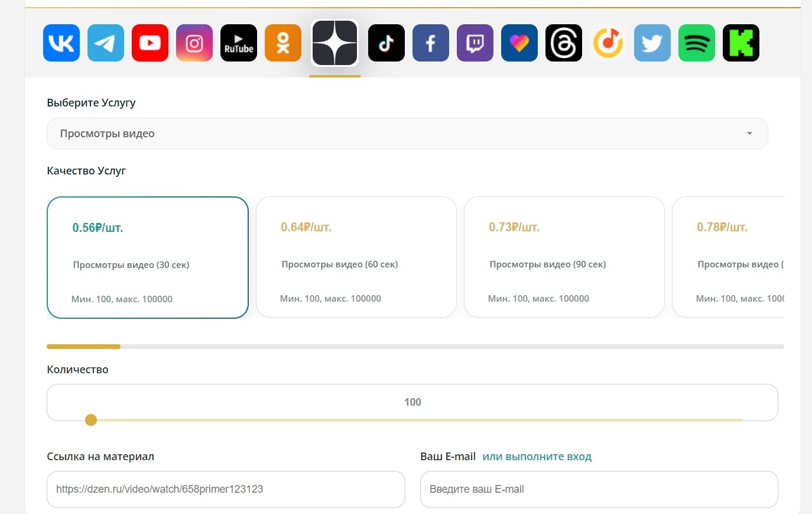Click the Введите ваш E-mail field
This screenshot has width=812, height=514.
[599, 489]
